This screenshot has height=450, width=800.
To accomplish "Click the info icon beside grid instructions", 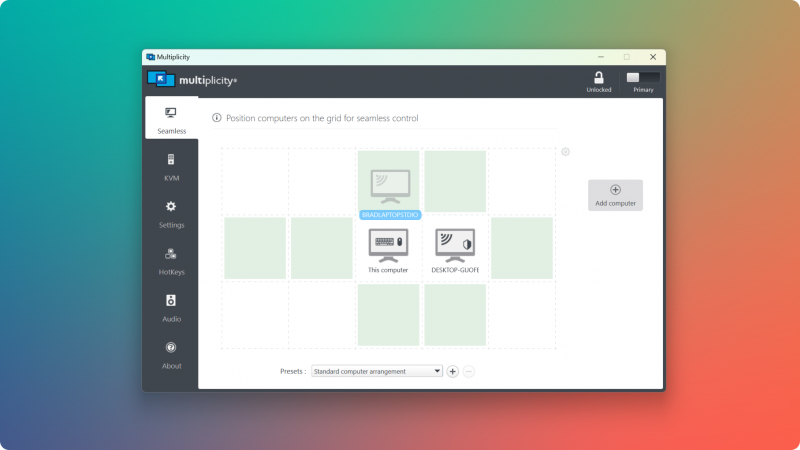I will coord(217,118).
